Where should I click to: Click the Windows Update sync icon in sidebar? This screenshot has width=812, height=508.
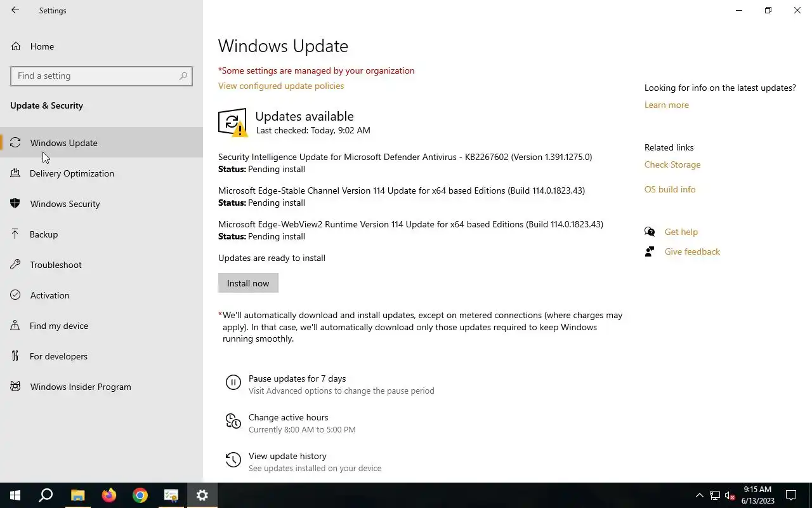(x=15, y=143)
